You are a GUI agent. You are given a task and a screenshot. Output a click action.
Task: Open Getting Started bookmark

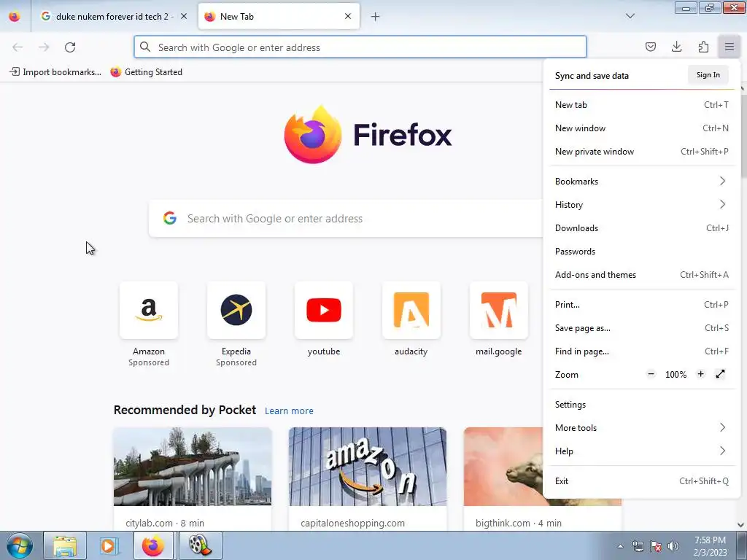pyautogui.click(x=146, y=72)
